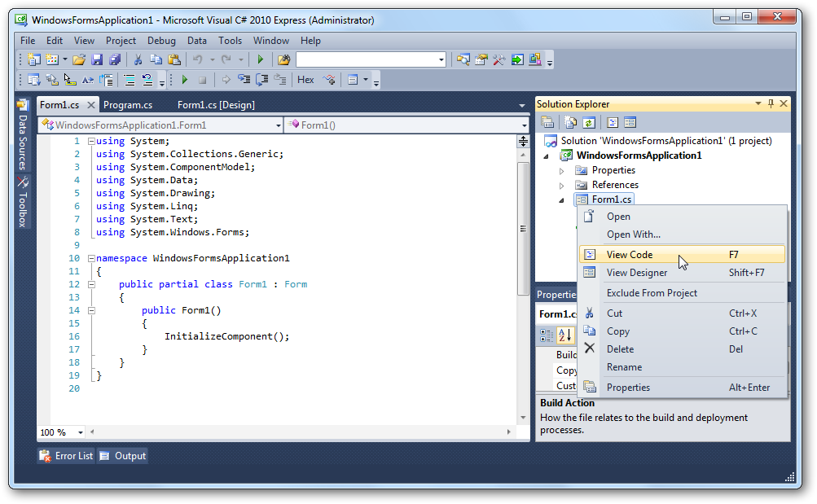
Task: Collapse the namespace WindowsFormsApplication1 code block
Action: [91, 258]
